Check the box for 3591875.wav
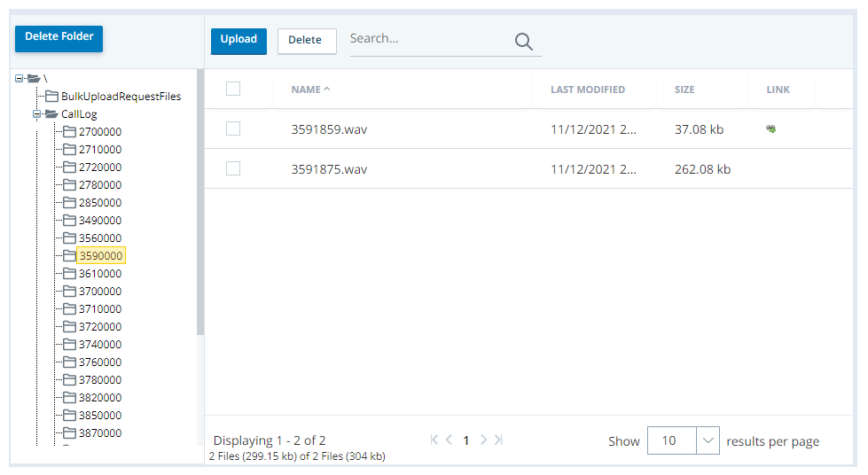This screenshot has width=868, height=475. (233, 168)
